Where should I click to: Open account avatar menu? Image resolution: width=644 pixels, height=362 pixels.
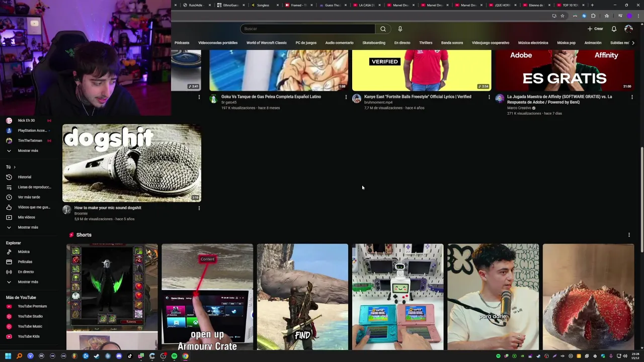click(x=628, y=29)
